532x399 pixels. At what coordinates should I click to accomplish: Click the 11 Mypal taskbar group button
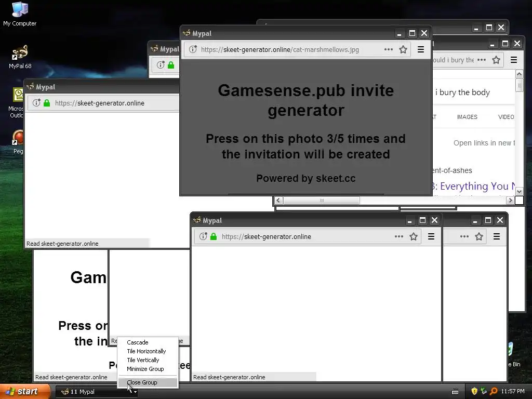pos(97,392)
